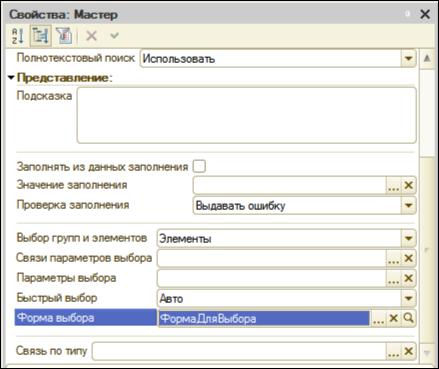This screenshot has width=439, height=369.
Task: Click the Выбор групп и элементов label
Action: pos(82,238)
